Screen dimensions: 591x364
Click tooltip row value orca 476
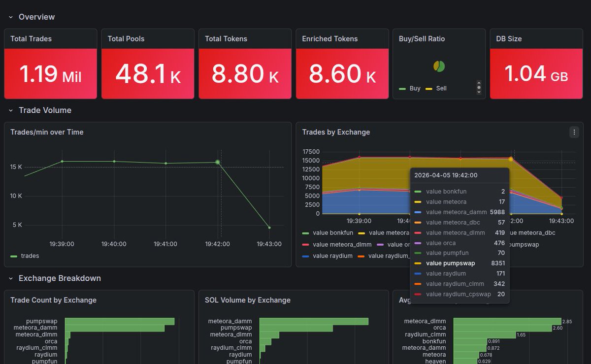[x=460, y=243]
